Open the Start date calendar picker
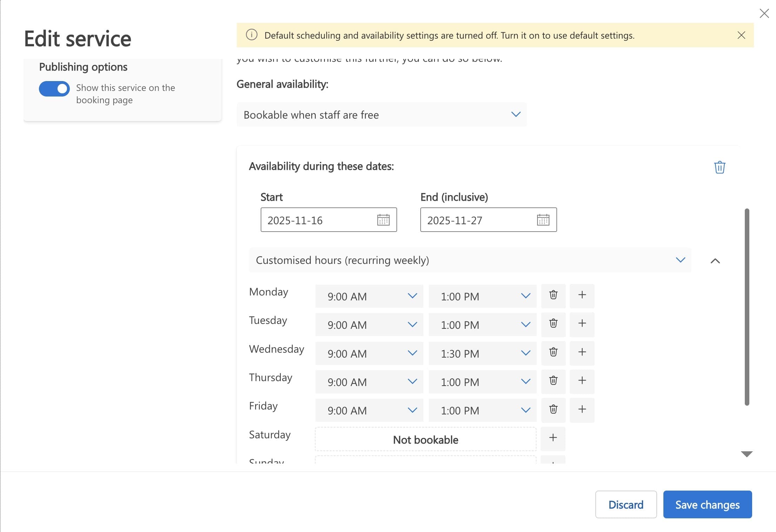 click(x=383, y=220)
